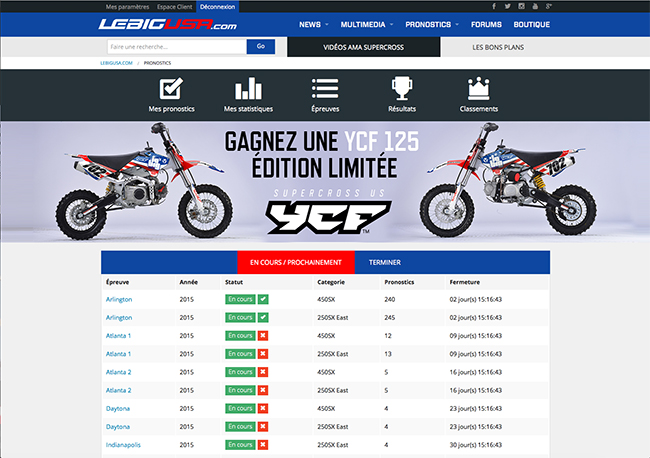Click En cours badge on Arlington 450SX row
This screenshot has height=458, width=650.
(240, 299)
